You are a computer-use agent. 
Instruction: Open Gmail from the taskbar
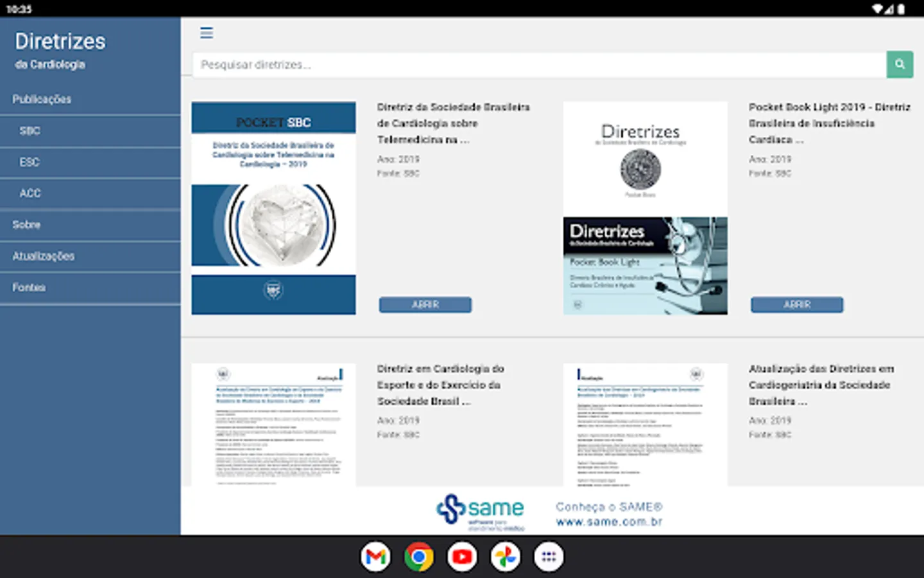[375, 557]
